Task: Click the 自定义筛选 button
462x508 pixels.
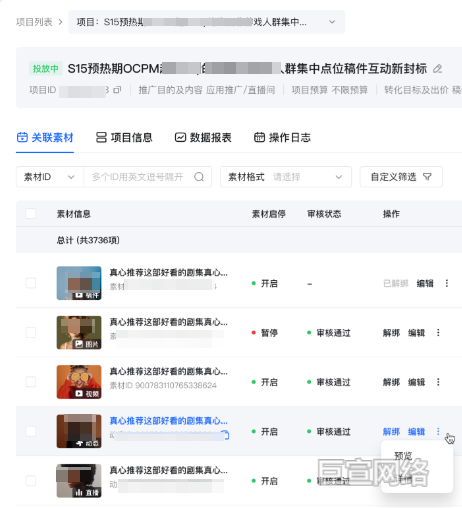Action: click(x=401, y=177)
